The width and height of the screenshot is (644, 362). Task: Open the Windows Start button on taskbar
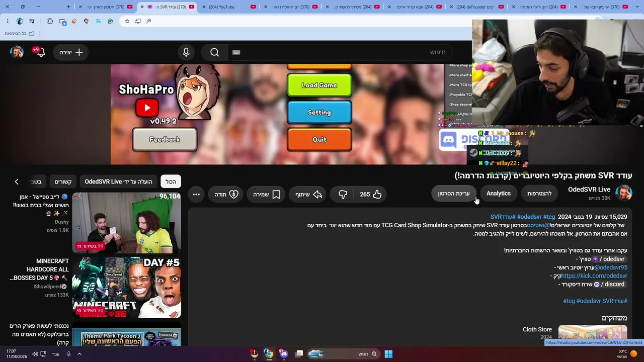coord(388,354)
